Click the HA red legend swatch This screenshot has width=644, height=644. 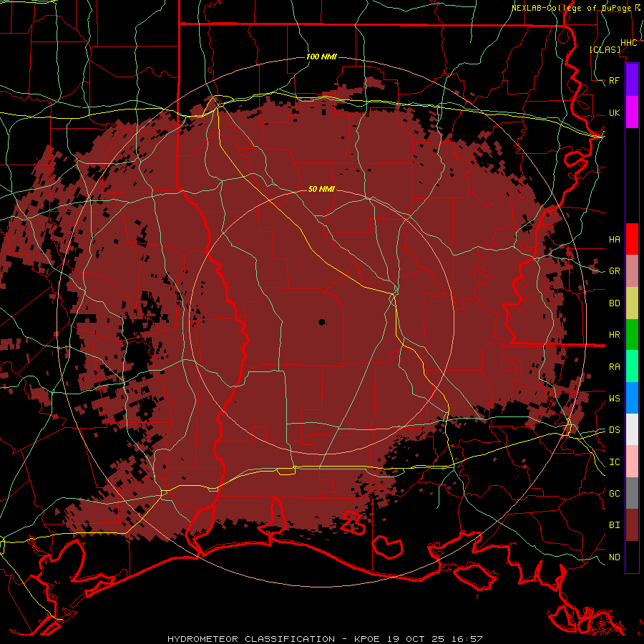(x=632, y=239)
